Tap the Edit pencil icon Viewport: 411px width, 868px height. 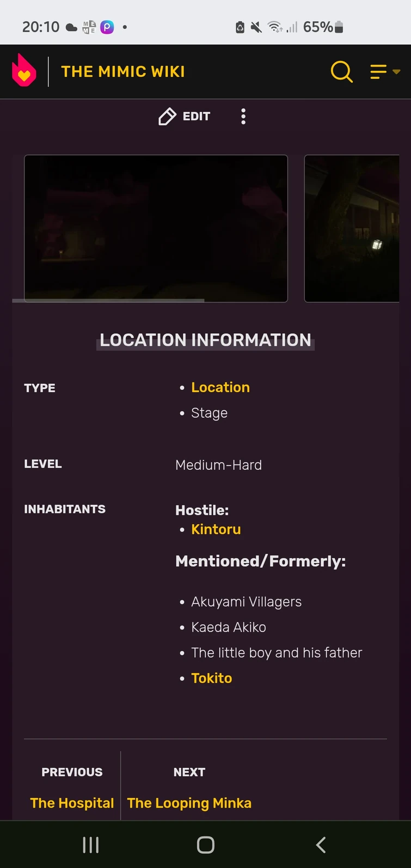coord(168,116)
